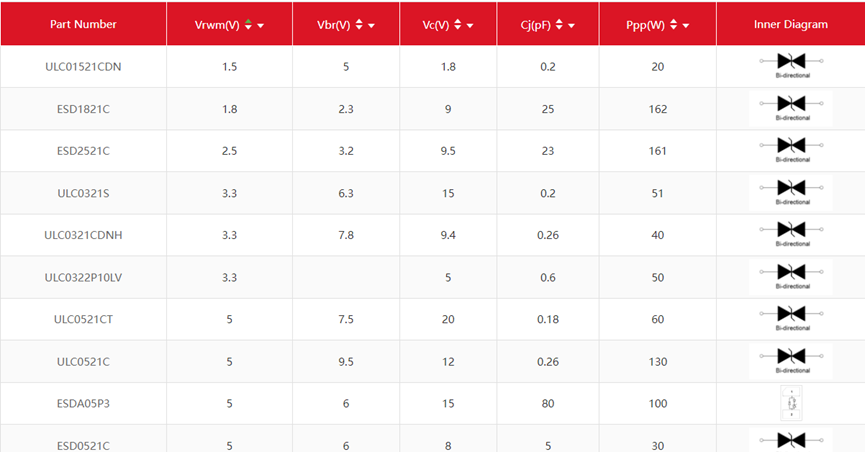Image resolution: width=865 pixels, height=452 pixels.
Task: View ESDA05P3 inner diagram thumbnail
Action: [790, 403]
